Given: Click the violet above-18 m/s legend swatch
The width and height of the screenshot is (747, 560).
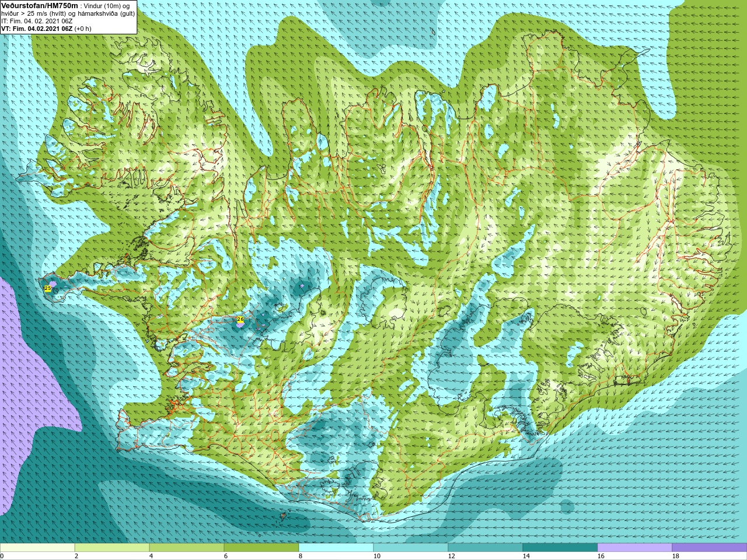Looking at the screenshot, I should pyautogui.click(x=710, y=547).
